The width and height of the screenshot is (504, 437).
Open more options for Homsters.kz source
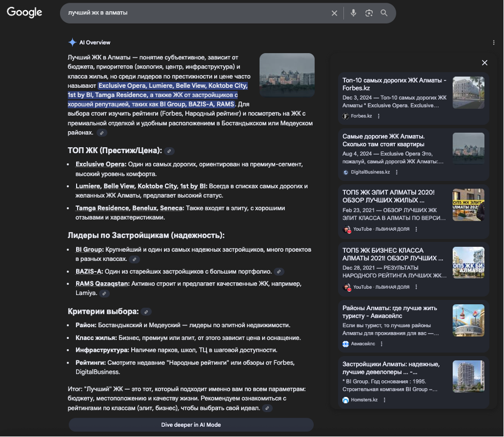pos(385,400)
